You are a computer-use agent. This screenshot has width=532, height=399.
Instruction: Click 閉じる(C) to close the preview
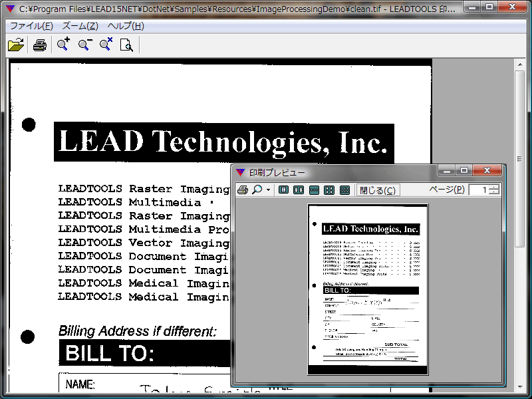(380, 190)
